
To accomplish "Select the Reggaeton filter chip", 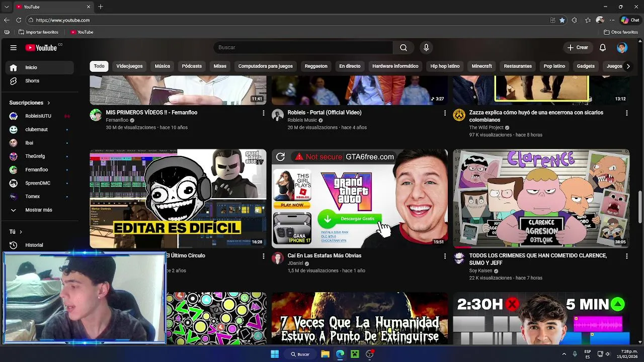I will click(316, 66).
